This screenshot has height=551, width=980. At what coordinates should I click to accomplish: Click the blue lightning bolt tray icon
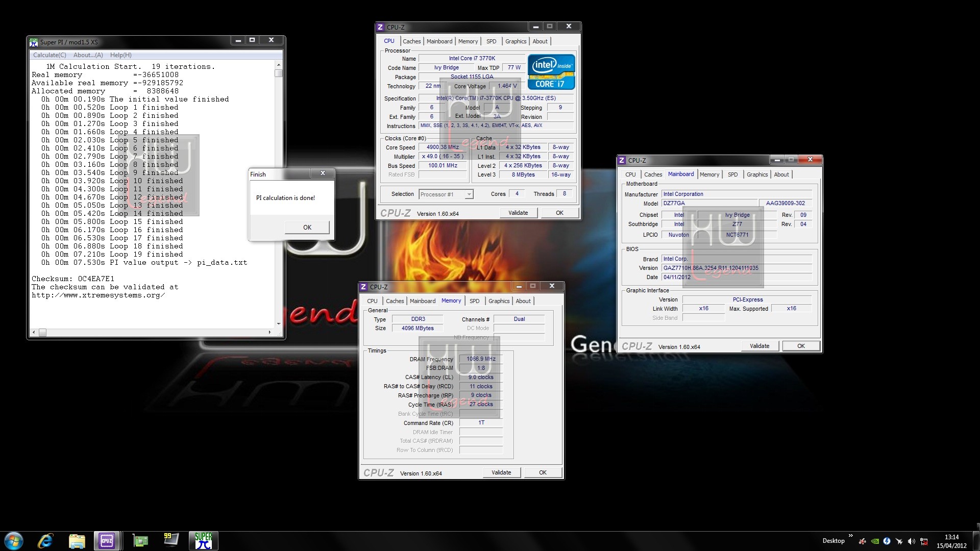point(887,541)
